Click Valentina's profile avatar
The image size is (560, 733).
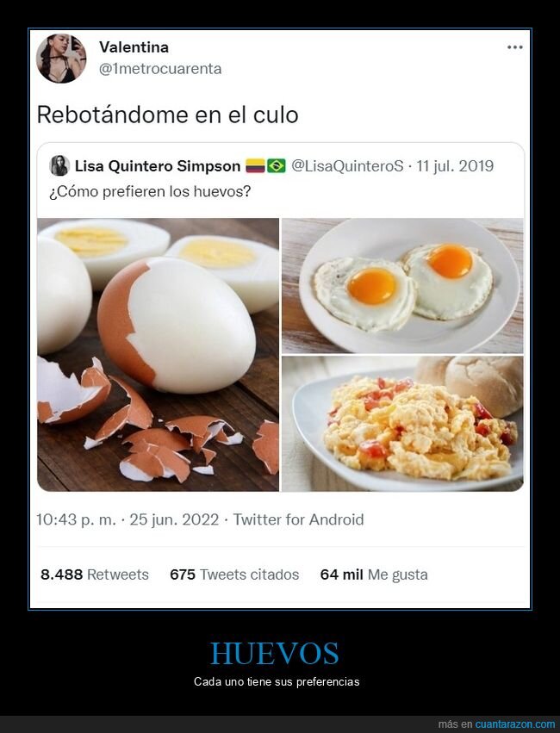coord(61,59)
